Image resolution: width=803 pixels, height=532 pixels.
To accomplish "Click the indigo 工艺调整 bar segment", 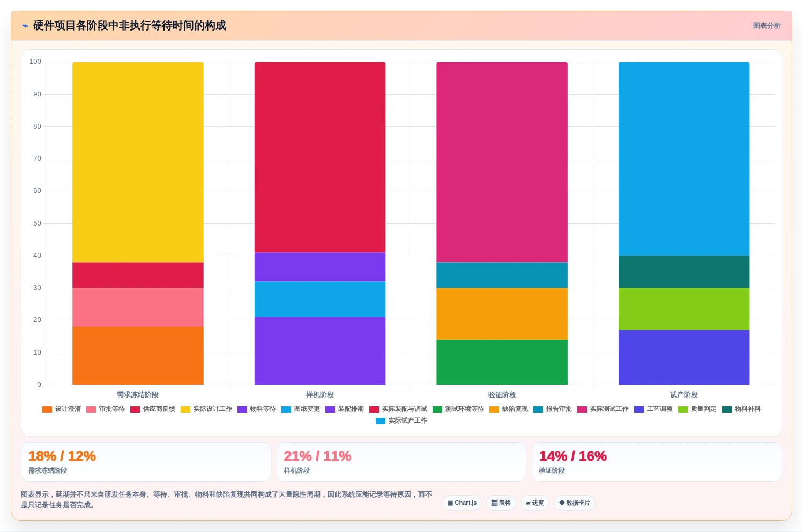I will 684,357.
